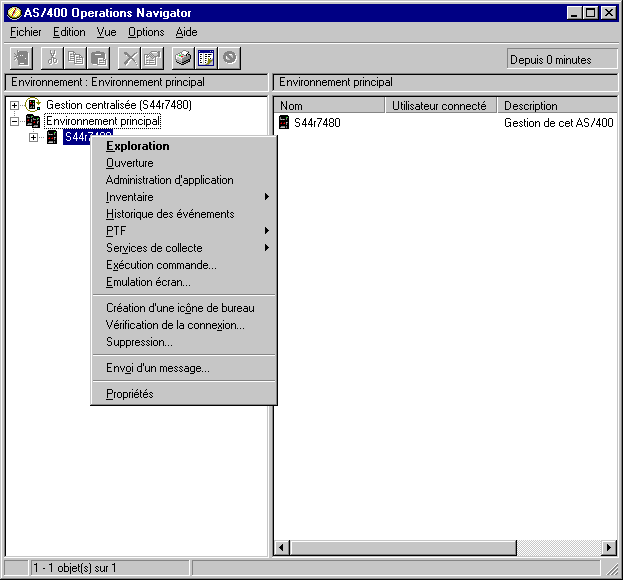
Task: Select the Environnement principal tree label
Action: click(103, 121)
